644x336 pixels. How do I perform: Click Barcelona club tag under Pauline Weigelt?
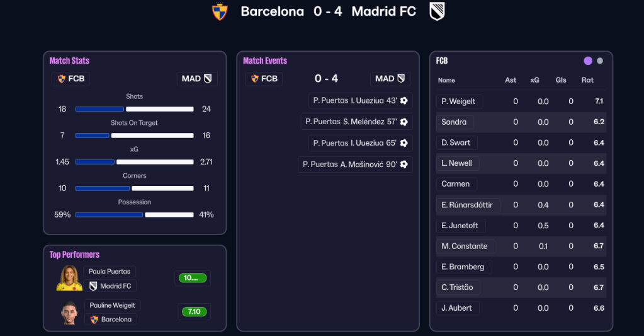(x=111, y=320)
